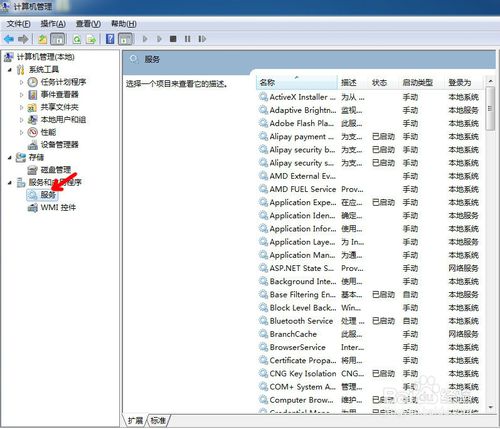Click the services list vertical scrollbar thumb
500x429 pixels.
(490, 109)
